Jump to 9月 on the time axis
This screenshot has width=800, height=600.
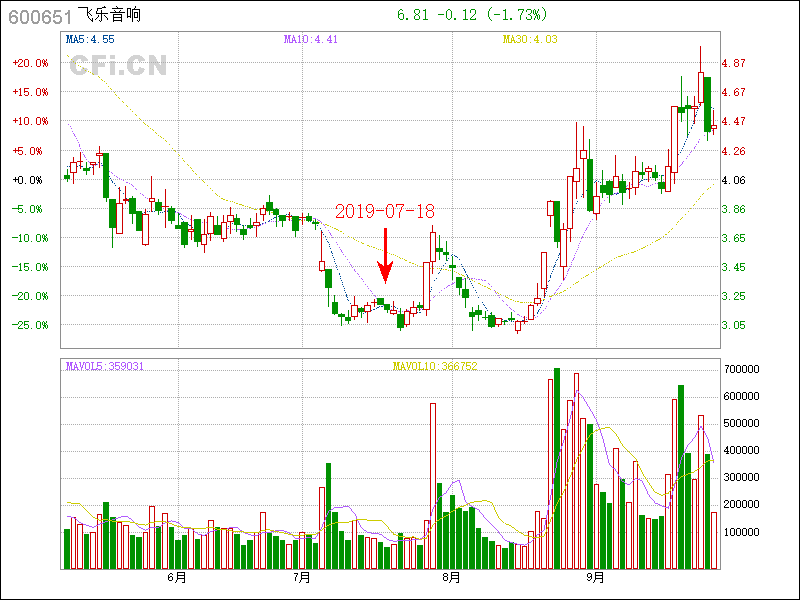click(595, 578)
